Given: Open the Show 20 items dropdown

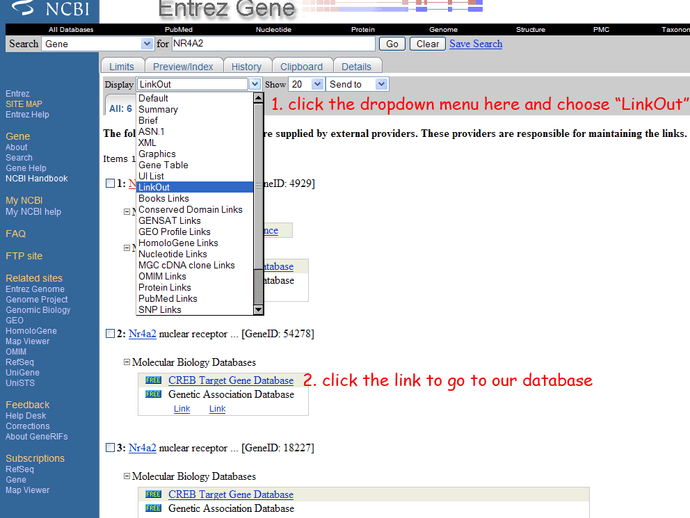Looking at the screenshot, I should click(x=307, y=84).
